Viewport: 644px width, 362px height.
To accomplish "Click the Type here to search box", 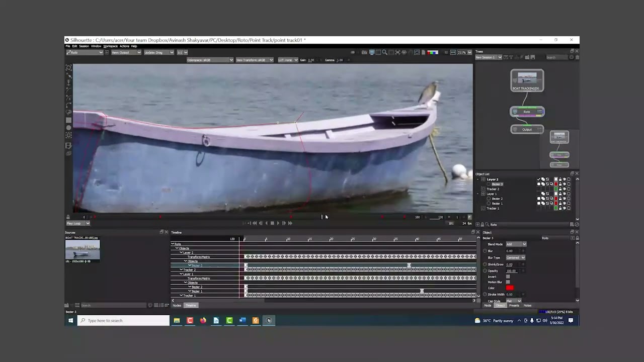I will coord(123,320).
